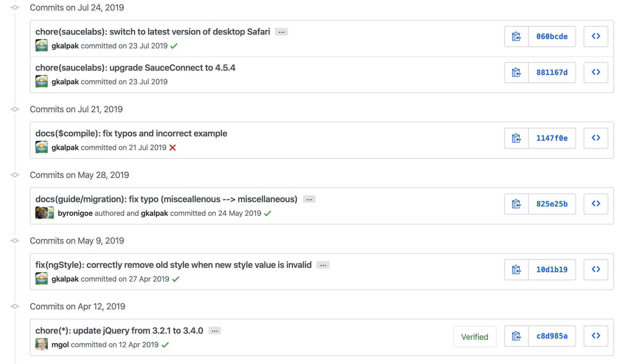The image size is (627, 364).
Task: View failed status of docs($compile) commit
Action: coord(173,148)
